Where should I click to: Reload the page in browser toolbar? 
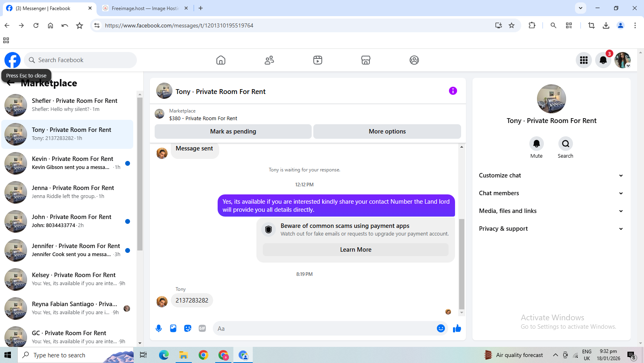coord(36,25)
